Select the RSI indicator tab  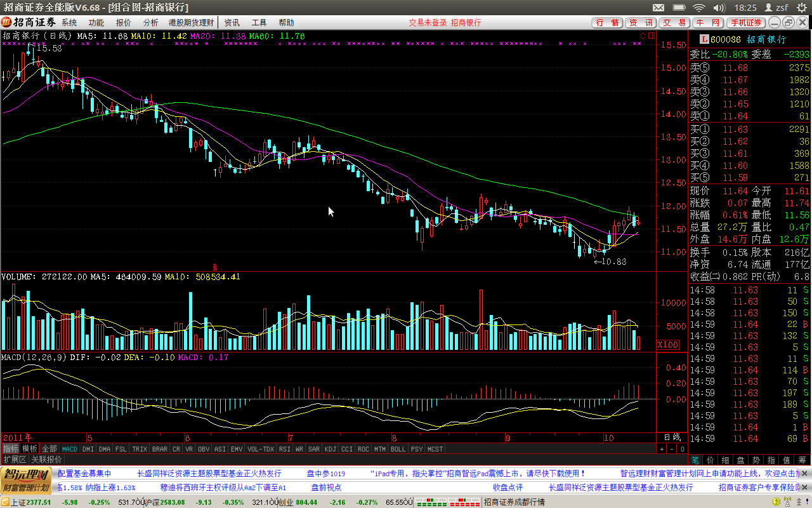tap(285, 449)
